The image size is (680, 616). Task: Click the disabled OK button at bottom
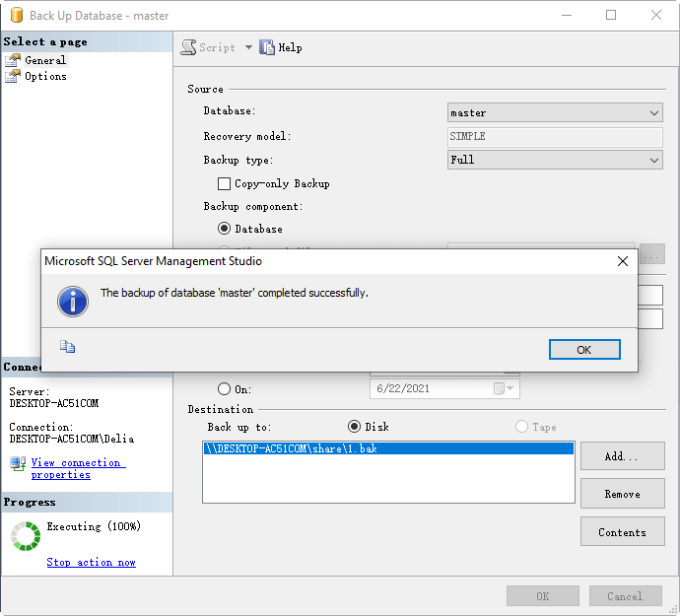pyautogui.click(x=543, y=596)
